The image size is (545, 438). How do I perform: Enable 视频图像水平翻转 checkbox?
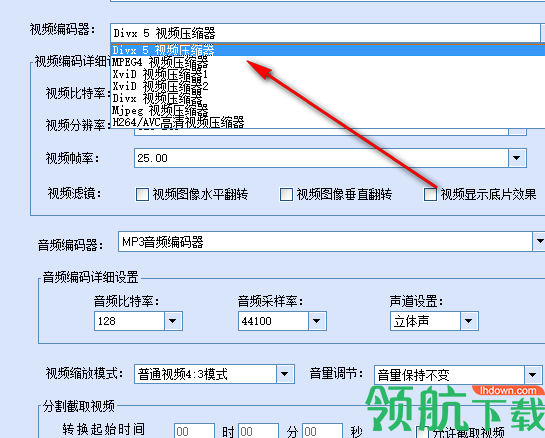click(142, 195)
